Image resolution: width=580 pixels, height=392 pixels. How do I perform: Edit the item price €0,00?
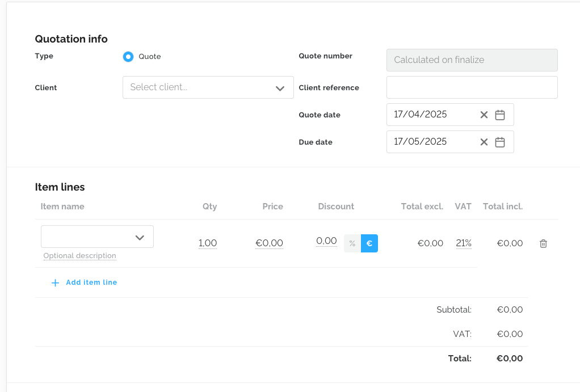pyautogui.click(x=269, y=243)
